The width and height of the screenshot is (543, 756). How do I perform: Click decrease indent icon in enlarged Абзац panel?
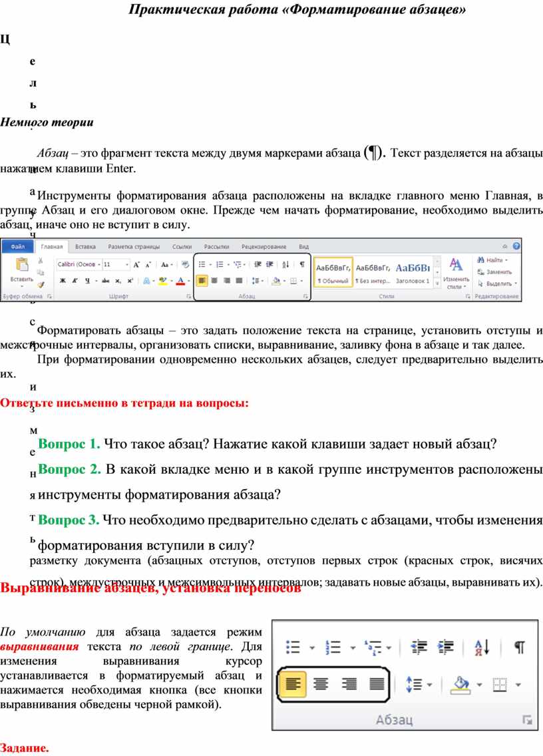point(419,647)
